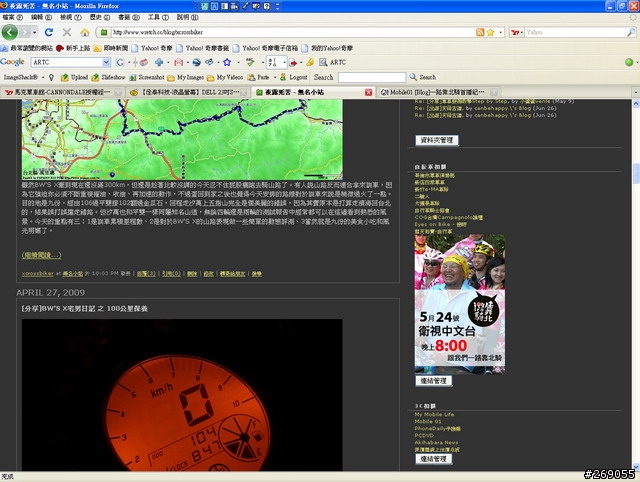Click the Stop loading X icon
Image resolution: width=640 pixels, height=482 pixels.
pos(67,32)
